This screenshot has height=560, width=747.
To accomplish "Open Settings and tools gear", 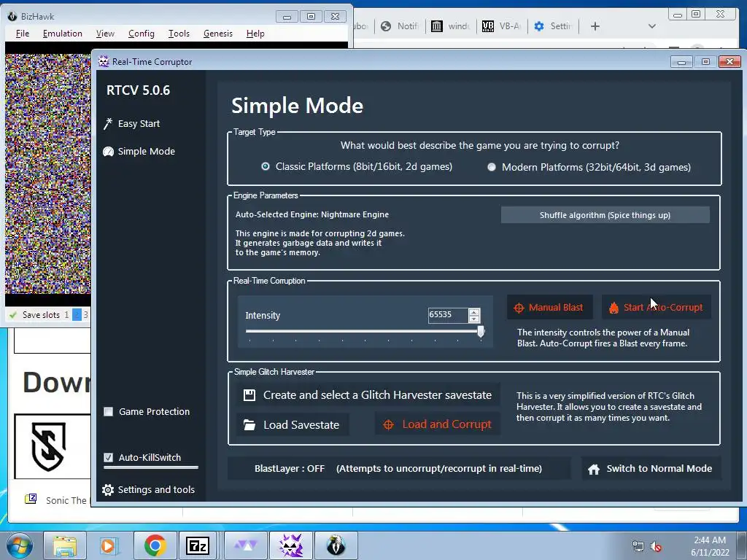I will click(149, 489).
